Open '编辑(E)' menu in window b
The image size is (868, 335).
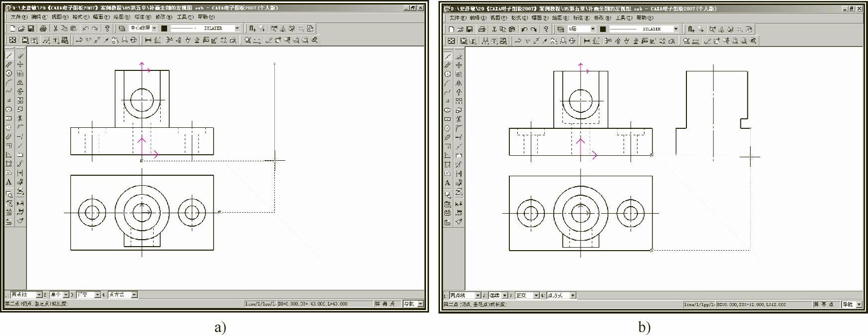coord(478,17)
